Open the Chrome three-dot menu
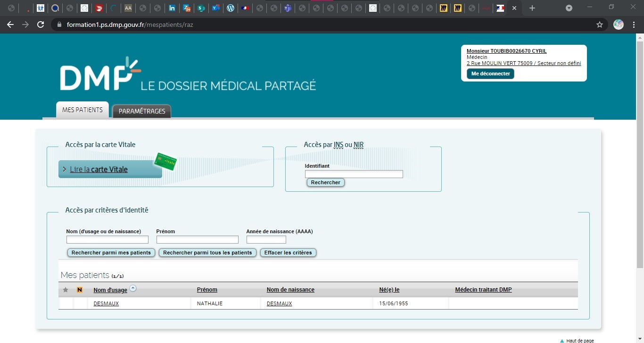Viewport: 644px width, 343px height. 634,24
